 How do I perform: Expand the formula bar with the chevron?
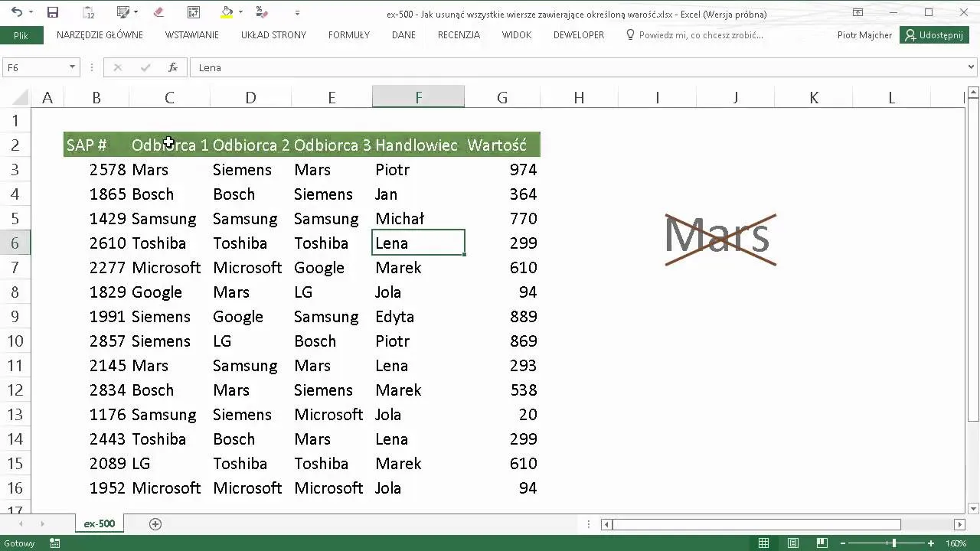(972, 67)
